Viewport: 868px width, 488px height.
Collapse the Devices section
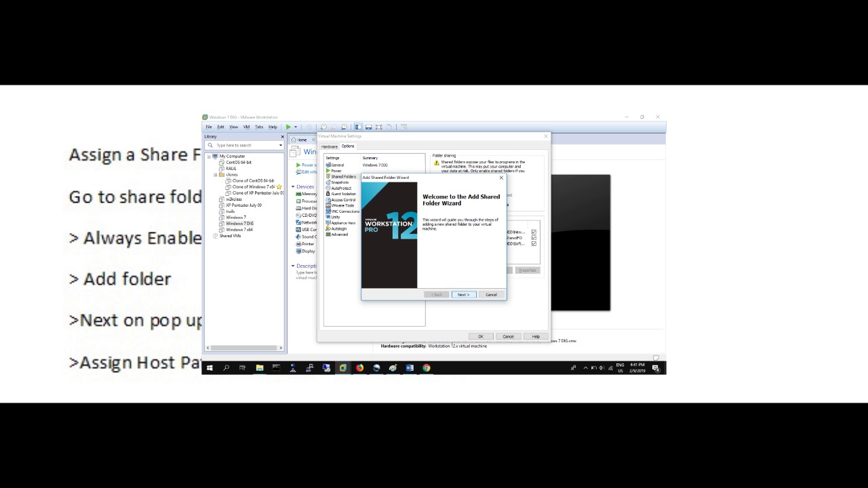click(x=294, y=187)
